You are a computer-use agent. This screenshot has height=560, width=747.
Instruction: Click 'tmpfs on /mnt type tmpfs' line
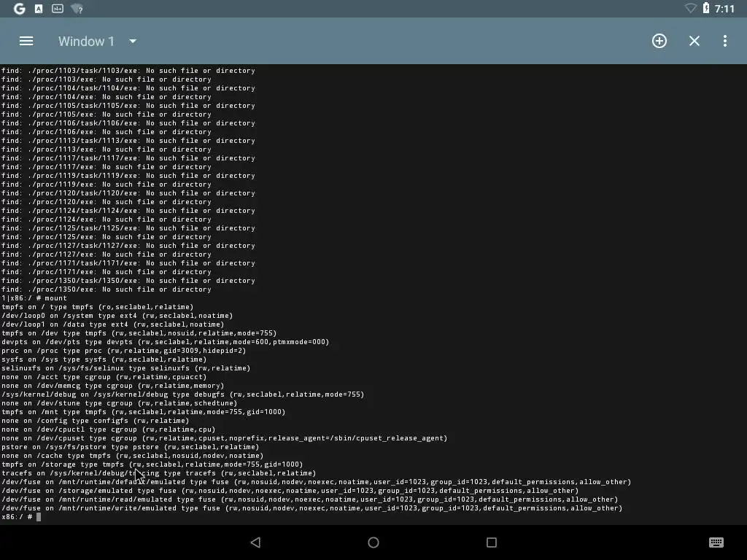(x=144, y=412)
